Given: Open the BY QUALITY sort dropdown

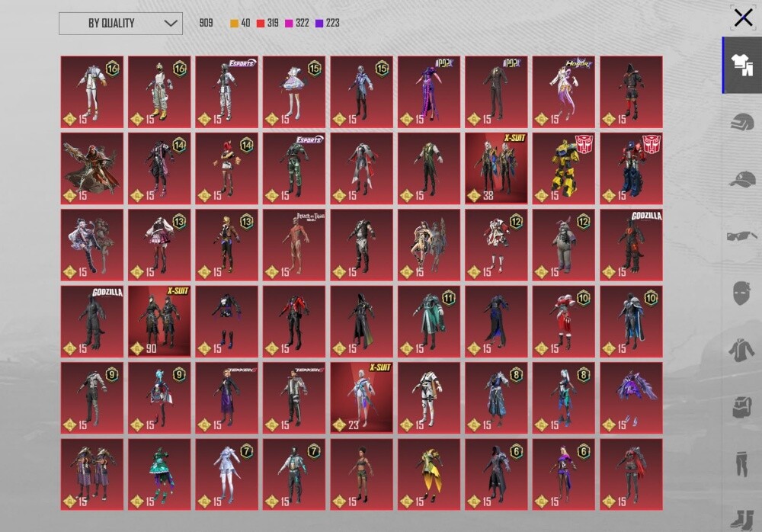Looking at the screenshot, I should click(120, 24).
